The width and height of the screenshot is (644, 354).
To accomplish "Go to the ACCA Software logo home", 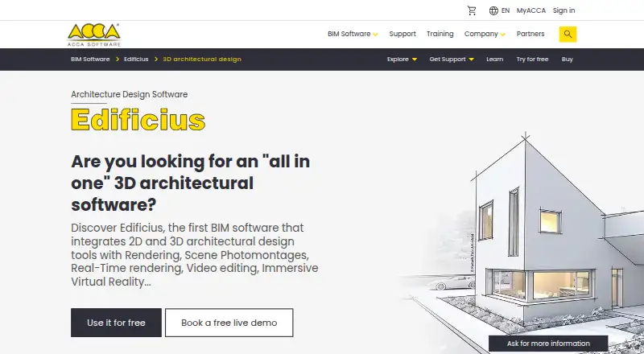I will (94, 35).
